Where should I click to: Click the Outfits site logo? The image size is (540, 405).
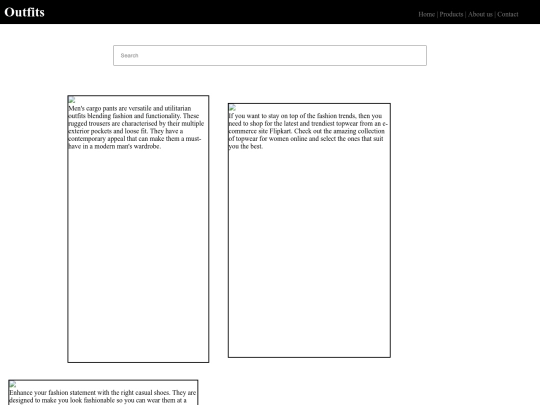[x=24, y=12]
